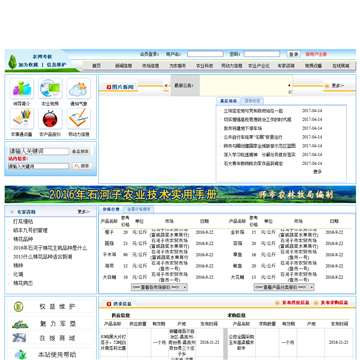
Task: Open news about 公共自行车 resuming operation
Action: pyautogui.click(x=253, y=137)
